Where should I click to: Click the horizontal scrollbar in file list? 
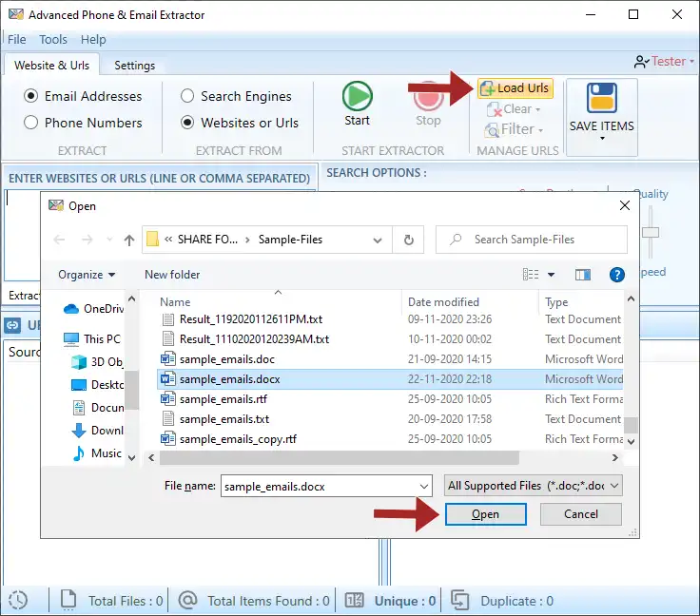[x=340, y=457]
